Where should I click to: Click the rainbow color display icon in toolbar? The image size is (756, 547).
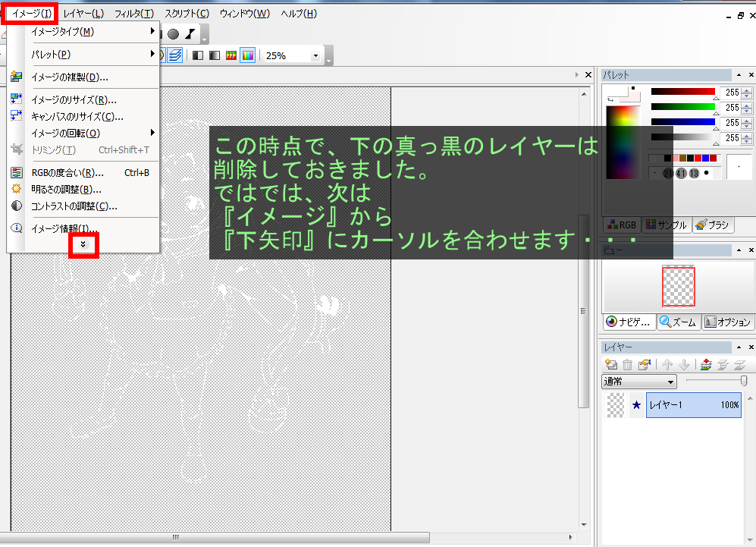[247, 55]
